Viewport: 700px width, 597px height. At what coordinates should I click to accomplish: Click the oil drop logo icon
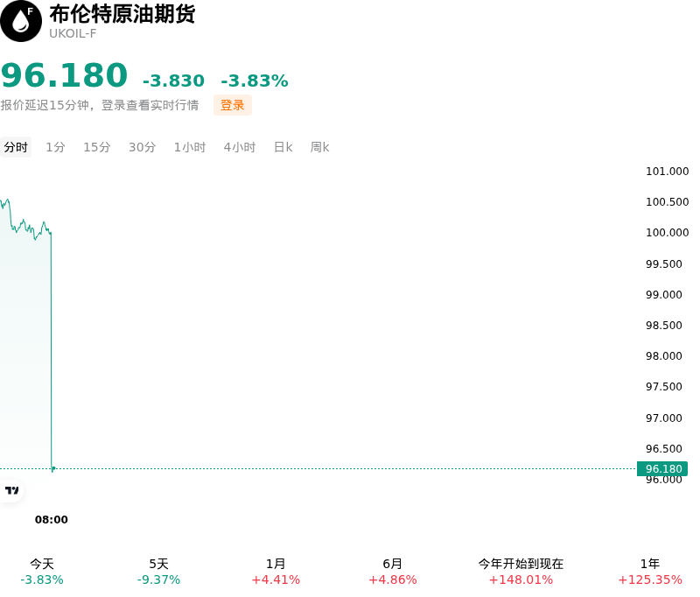[x=21, y=21]
